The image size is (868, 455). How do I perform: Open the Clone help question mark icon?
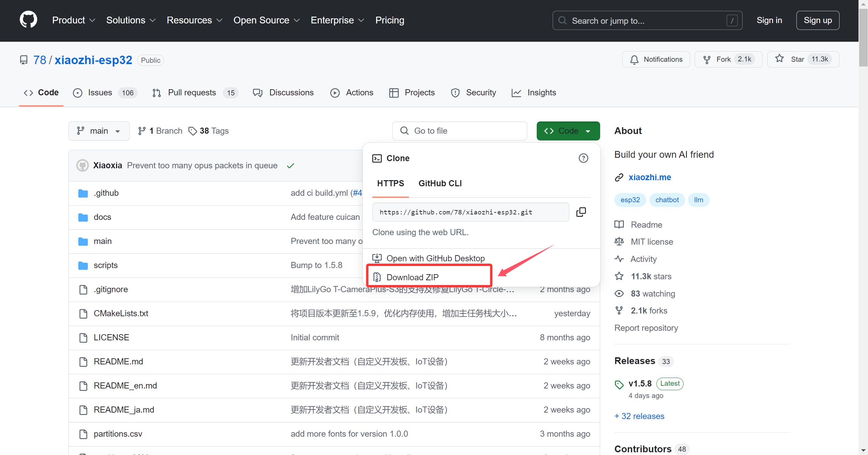pyautogui.click(x=583, y=158)
